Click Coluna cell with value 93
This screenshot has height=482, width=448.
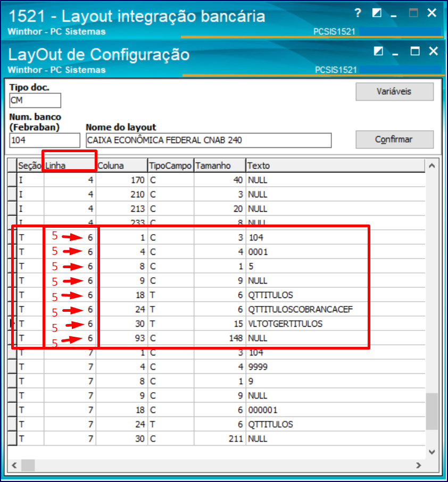click(122, 338)
